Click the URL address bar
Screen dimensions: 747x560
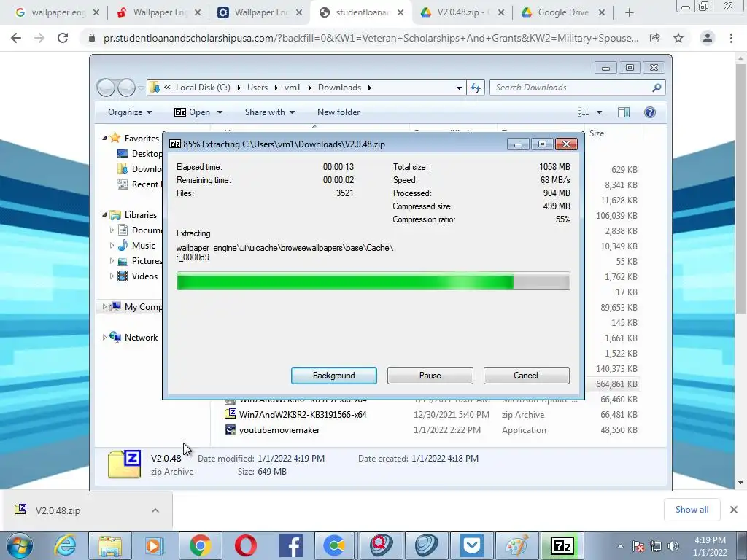pos(371,38)
